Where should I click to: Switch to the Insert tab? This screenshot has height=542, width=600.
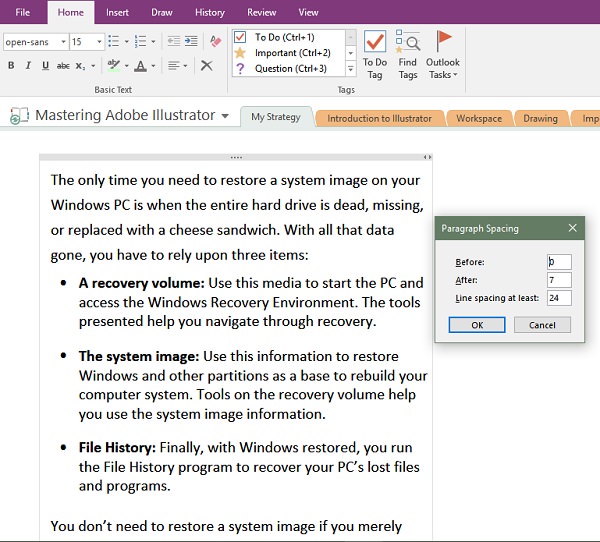coord(117,12)
